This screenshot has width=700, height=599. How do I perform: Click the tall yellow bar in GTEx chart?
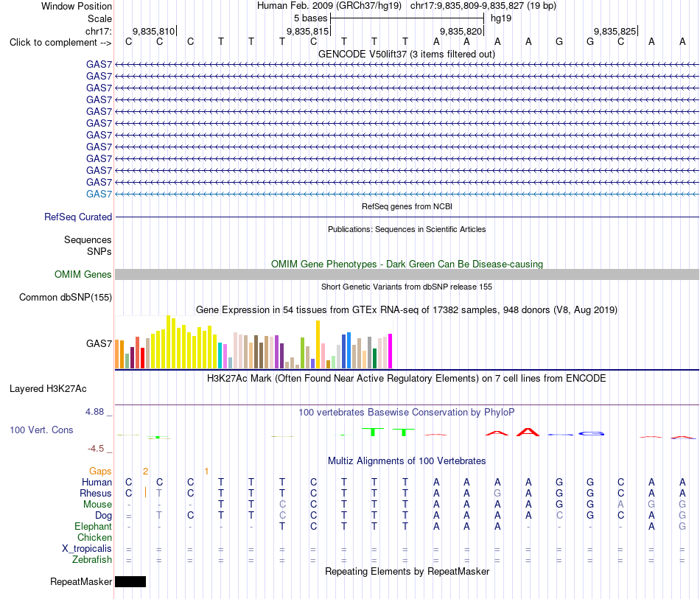(168, 342)
